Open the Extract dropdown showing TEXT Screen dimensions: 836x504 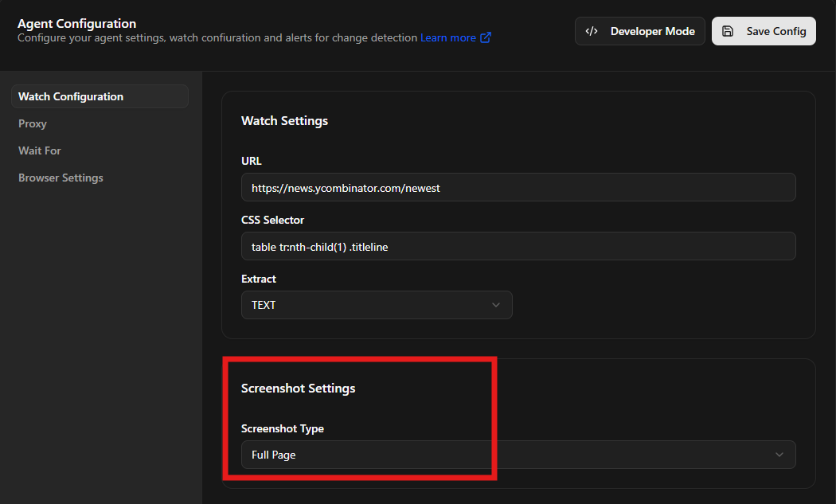coord(376,305)
